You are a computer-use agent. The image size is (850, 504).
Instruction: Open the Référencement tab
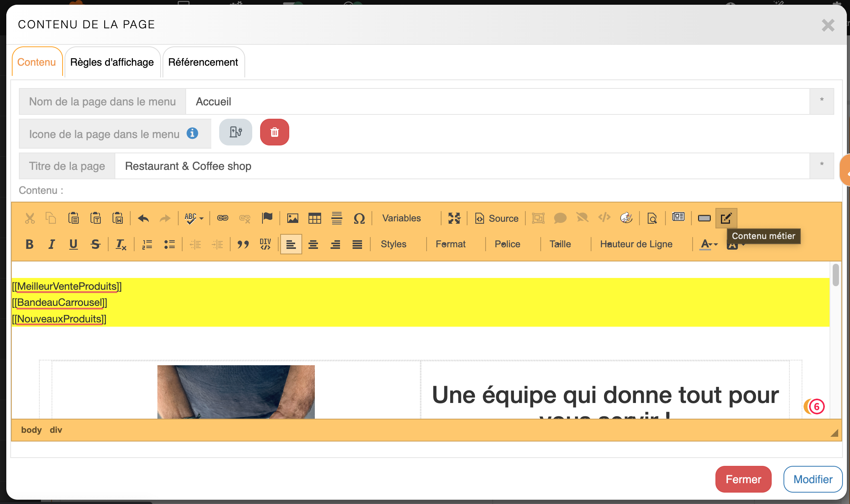(x=203, y=62)
